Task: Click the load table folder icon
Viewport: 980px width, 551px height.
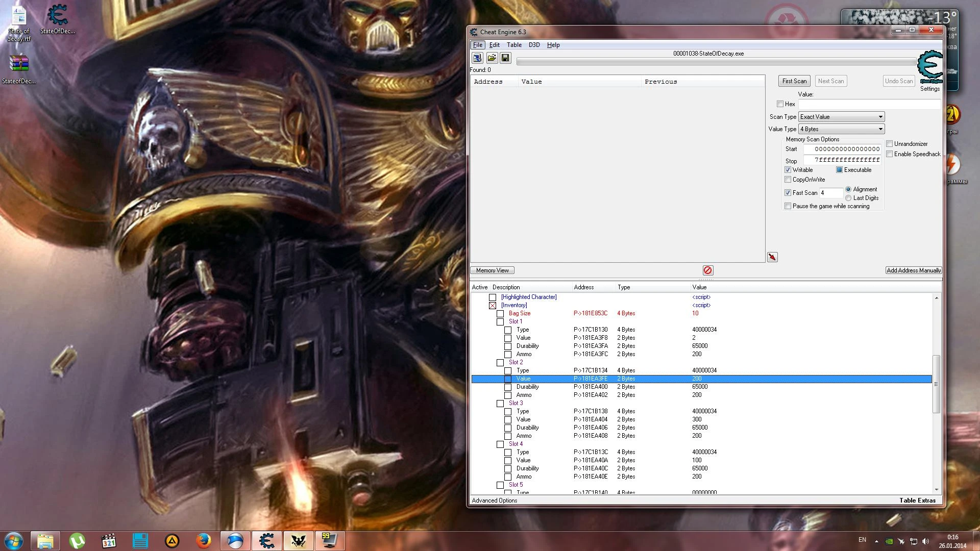Action: point(492,58)
